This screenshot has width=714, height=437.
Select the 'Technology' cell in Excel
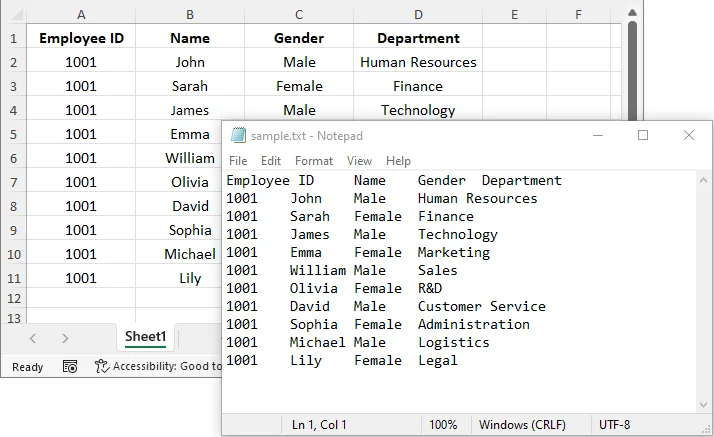pos(418,109)
